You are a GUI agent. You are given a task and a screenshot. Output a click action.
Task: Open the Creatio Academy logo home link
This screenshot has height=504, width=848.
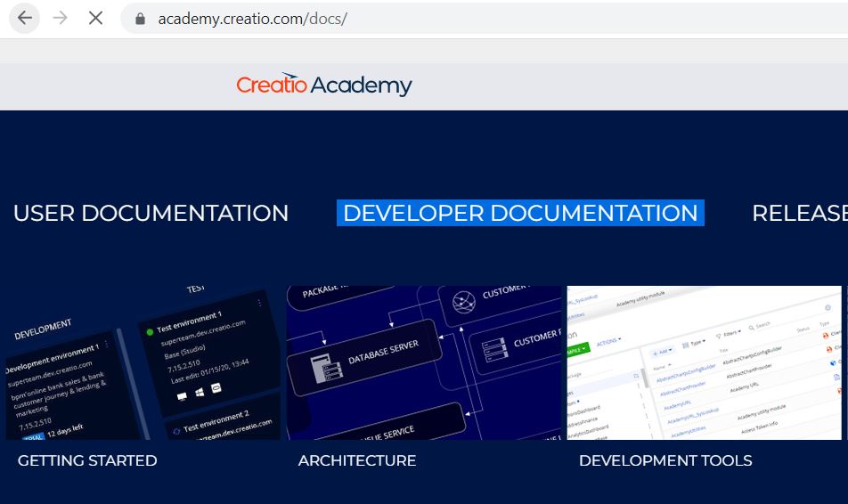coord(324,85)
